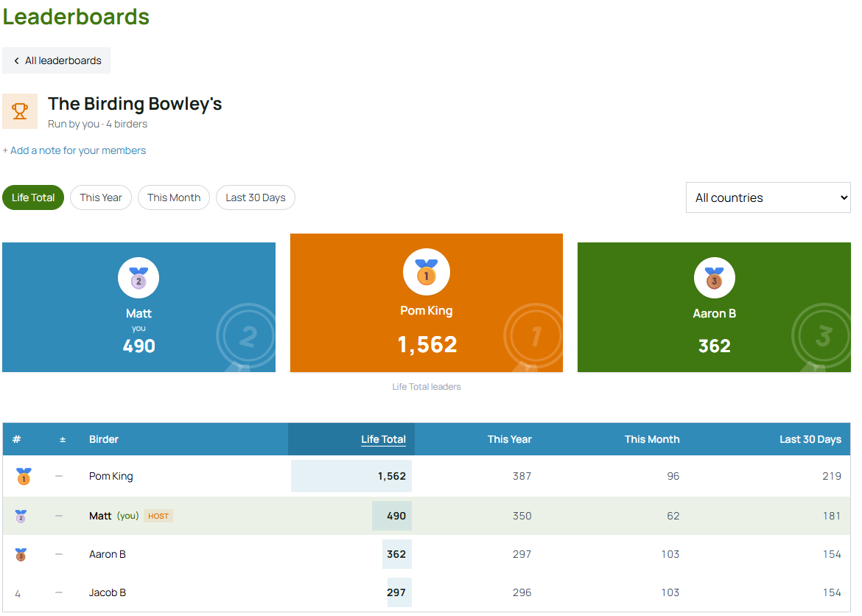862x616 pixels.
Task: Click Jacob B's Life Total value 297
Action: (x=396, y=593)
